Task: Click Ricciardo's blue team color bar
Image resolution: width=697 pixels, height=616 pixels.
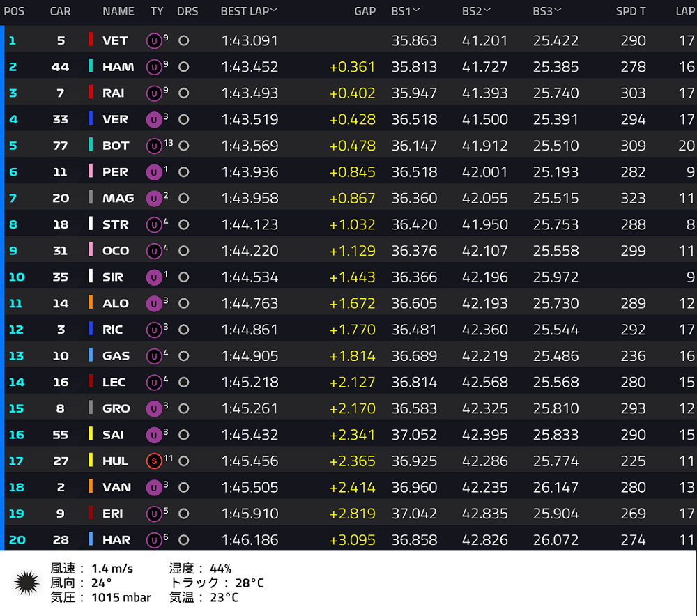Action: tap(91, 329)
